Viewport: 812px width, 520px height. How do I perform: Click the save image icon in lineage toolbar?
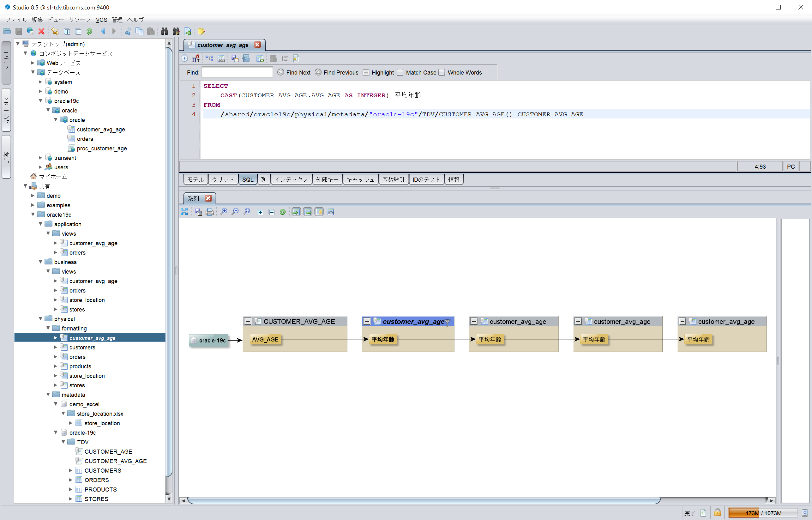tap(198, 212)
